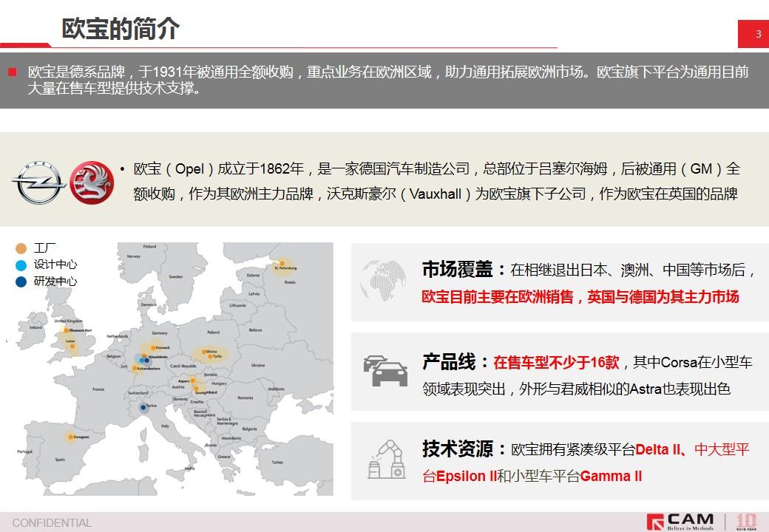Select the St. Petersburg factory marker on the map
Image resolution: width=769 pixels, height=532 pixels.
[282, 264]
